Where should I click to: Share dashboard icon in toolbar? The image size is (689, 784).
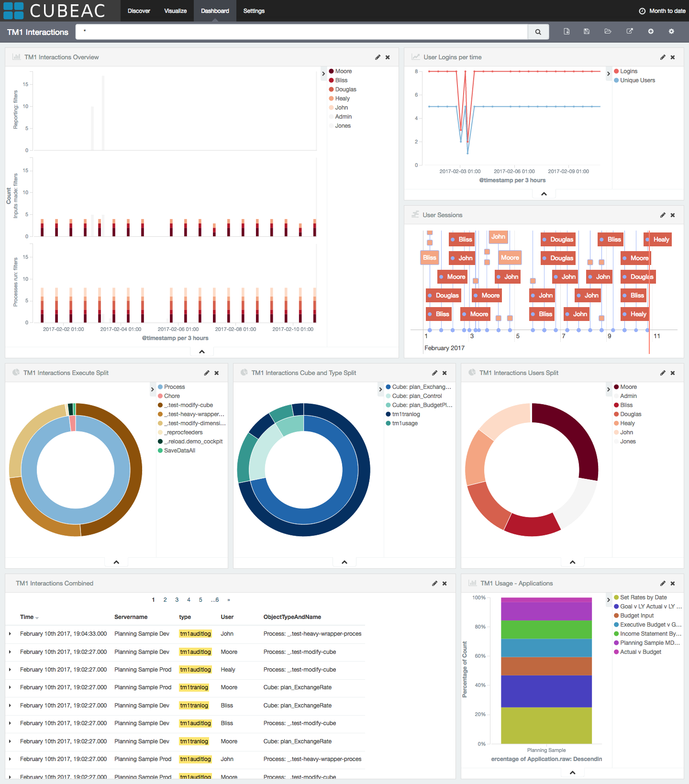[x=630, y=32]
